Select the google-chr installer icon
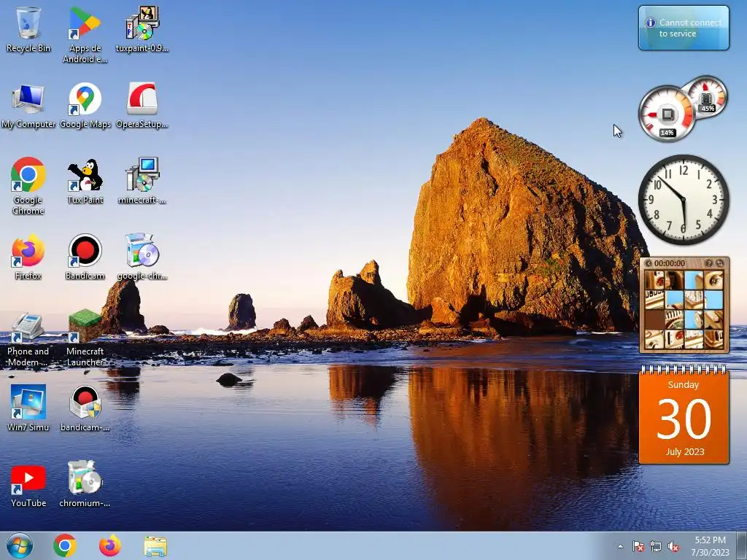Image resolution: width=747 pixels, height=560 pixels. click(x=142, y=256)
